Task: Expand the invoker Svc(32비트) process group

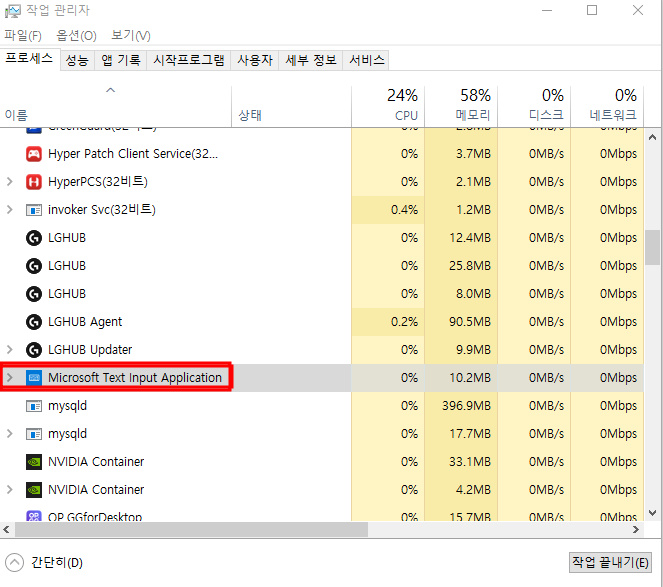Action: (x=10, y=210)
